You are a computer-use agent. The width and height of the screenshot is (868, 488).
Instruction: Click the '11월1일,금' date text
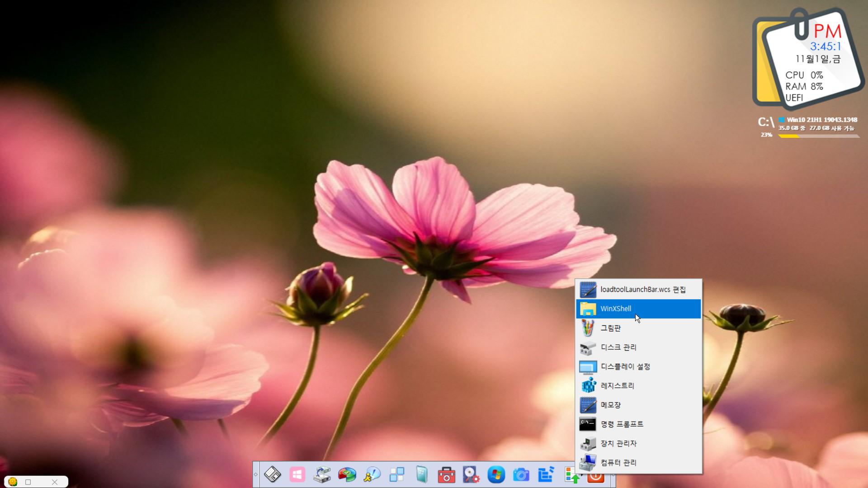pos(818,59)
